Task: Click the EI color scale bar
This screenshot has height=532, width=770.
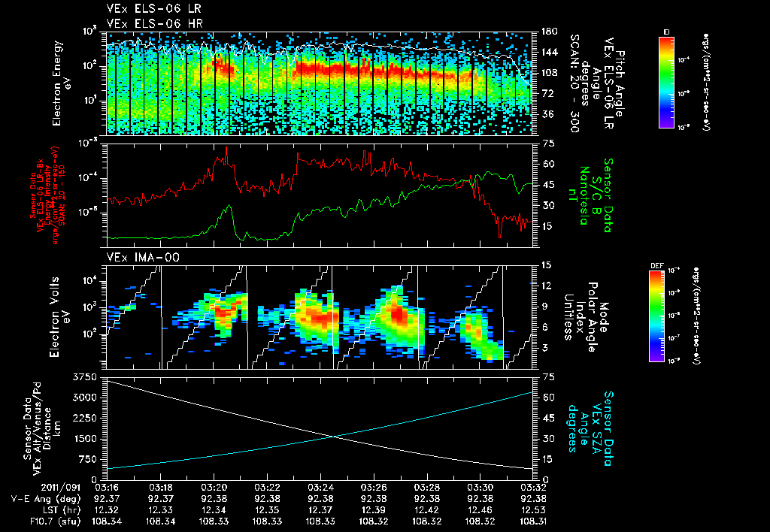Action: coord(666,82)
